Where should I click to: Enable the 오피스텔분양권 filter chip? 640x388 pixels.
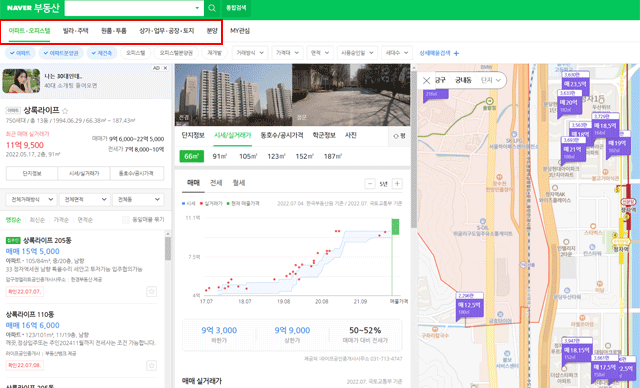[176, 53]
